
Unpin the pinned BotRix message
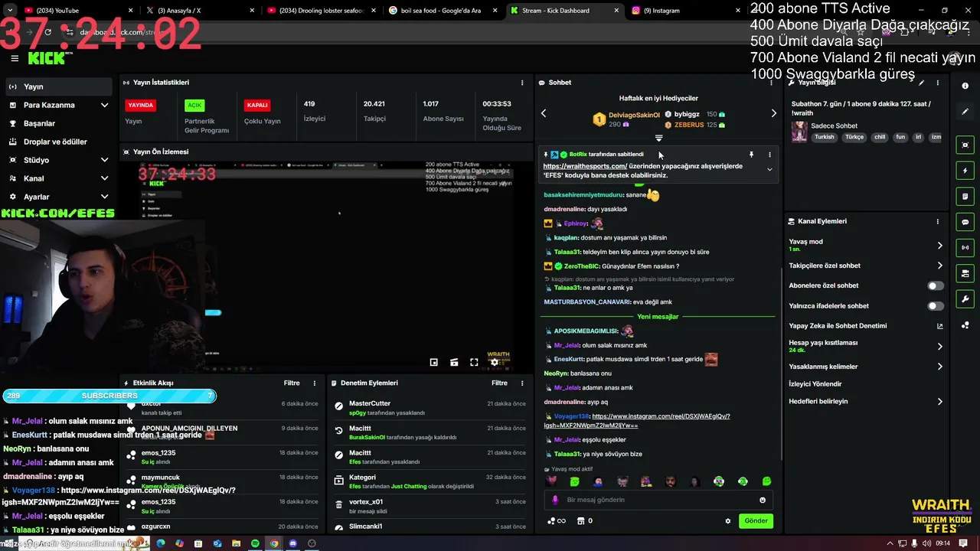pyautogui.click(x=751, y=155)
